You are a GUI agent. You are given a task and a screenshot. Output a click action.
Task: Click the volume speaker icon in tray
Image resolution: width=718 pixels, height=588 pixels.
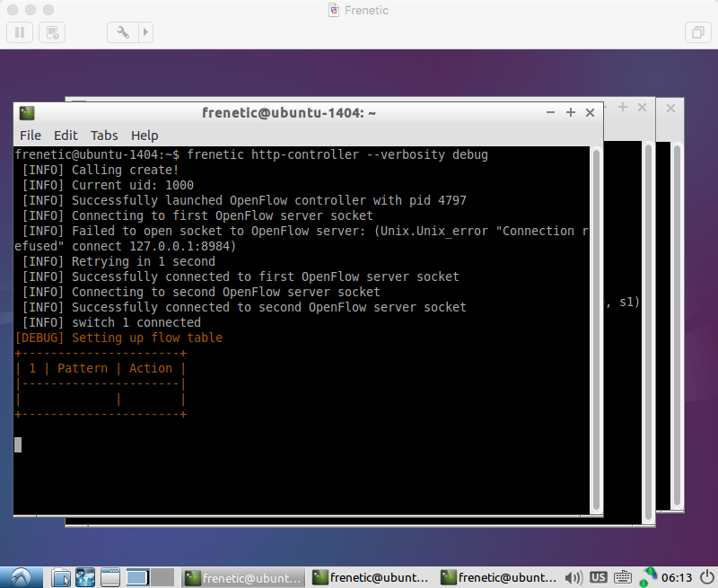574,578
